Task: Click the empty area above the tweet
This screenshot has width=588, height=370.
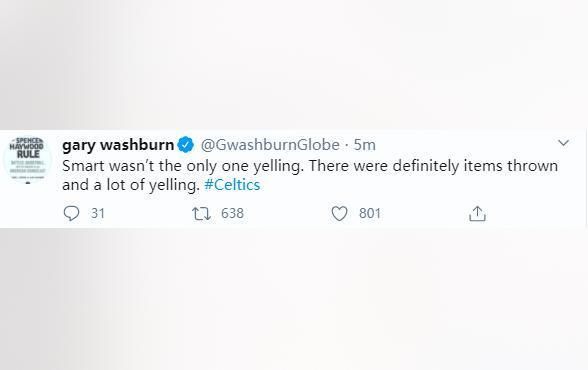Action: 294,64
